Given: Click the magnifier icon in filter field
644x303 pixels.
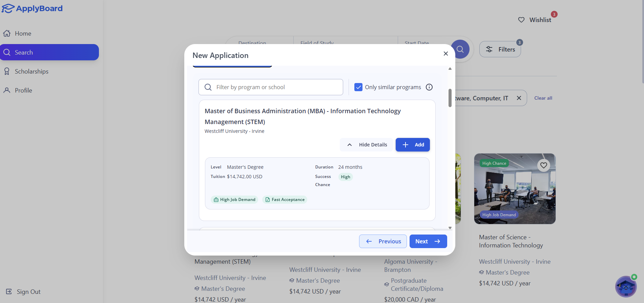Looking at the screenshot, I should click(x=208, y=87).
